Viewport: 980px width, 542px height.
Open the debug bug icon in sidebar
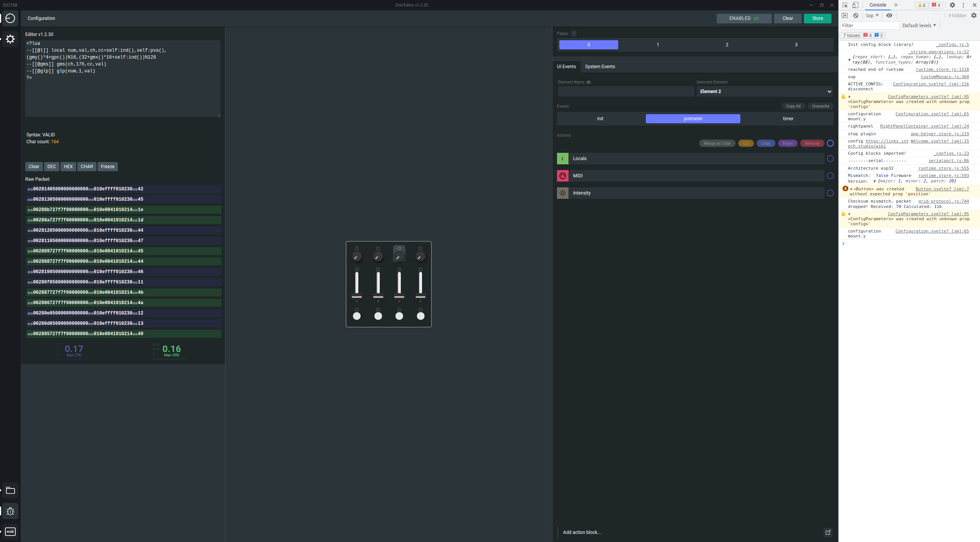(10, 511)
